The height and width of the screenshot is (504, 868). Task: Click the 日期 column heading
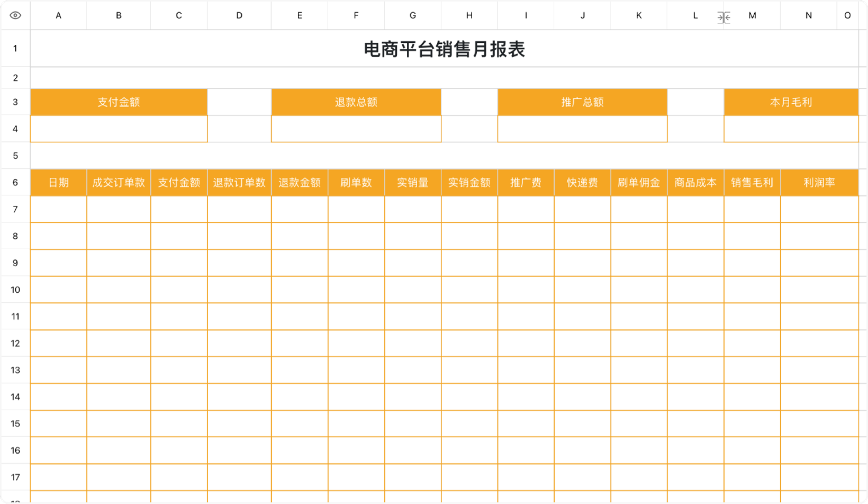pyautogui.click(x=58, y=183)
